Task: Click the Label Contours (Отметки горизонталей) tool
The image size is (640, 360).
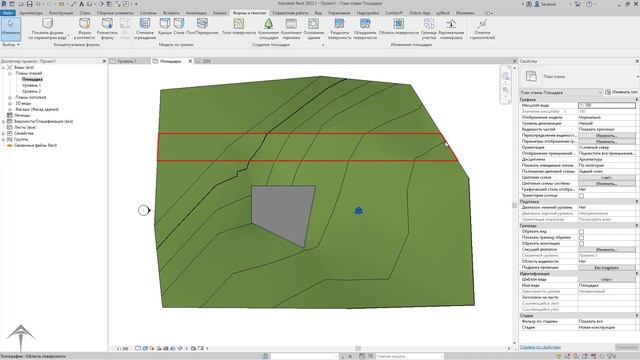Action: (x=482, y=29)
